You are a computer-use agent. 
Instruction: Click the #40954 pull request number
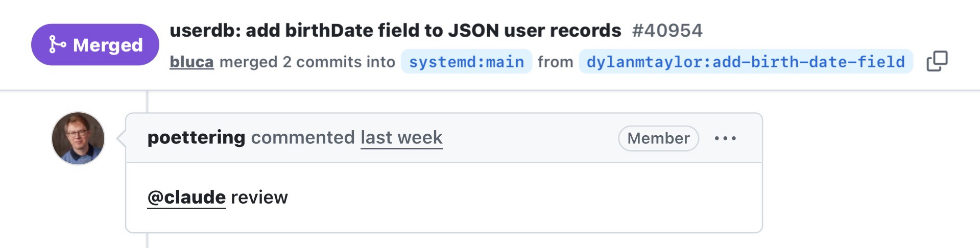pyautogui.click(x=667, y=31)
